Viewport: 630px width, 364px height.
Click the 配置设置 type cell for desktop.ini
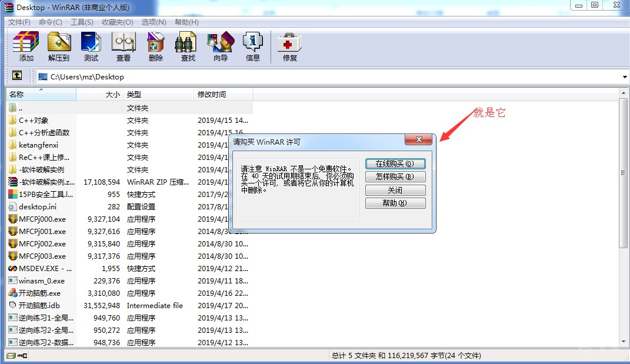point(141,207)
